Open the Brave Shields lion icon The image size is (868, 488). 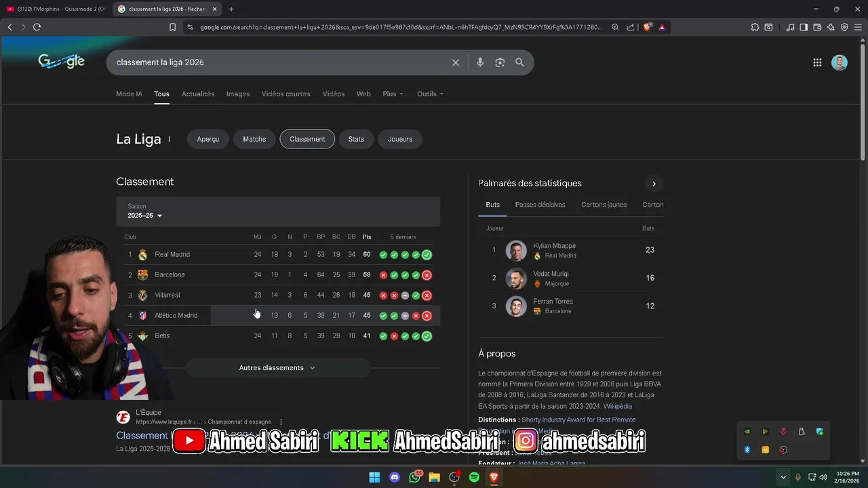pos(647,27)
